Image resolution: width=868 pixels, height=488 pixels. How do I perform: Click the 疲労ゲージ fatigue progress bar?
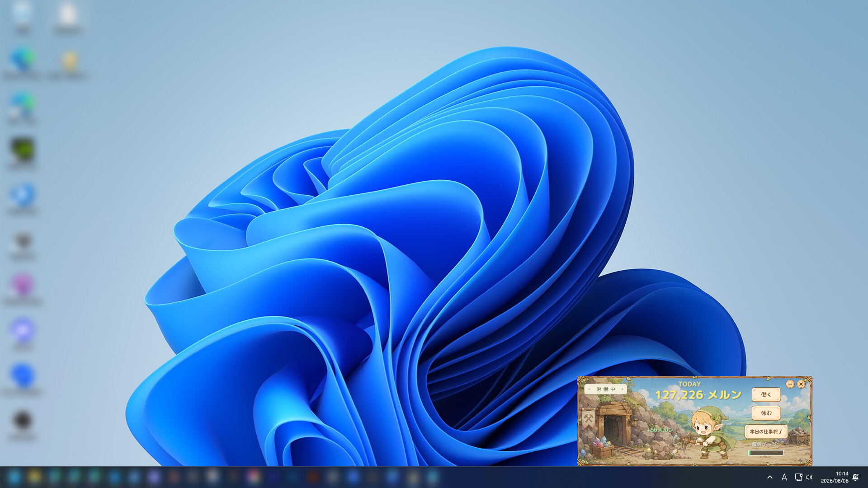click(x=766, y=452)
